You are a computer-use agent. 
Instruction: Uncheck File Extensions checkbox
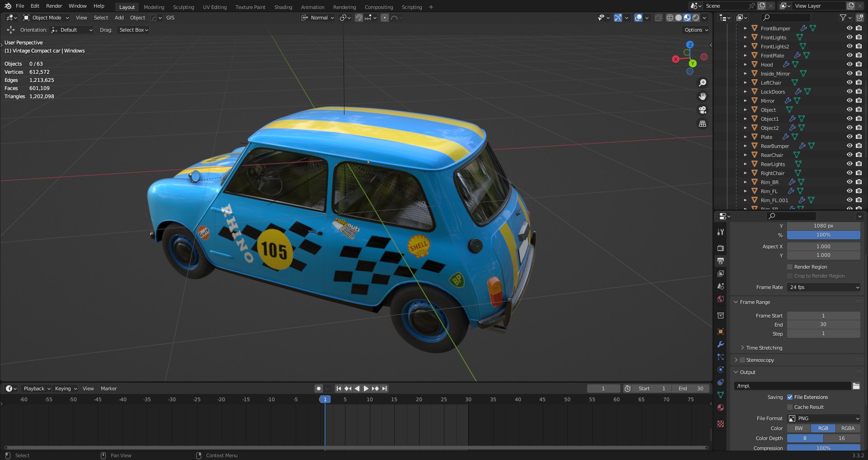[x=790, y=397]
